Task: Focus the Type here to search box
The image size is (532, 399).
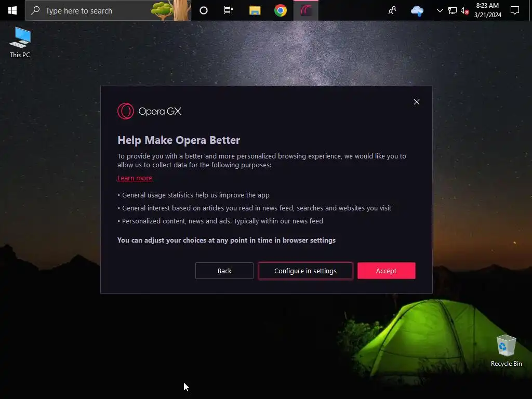Action: 108,10
